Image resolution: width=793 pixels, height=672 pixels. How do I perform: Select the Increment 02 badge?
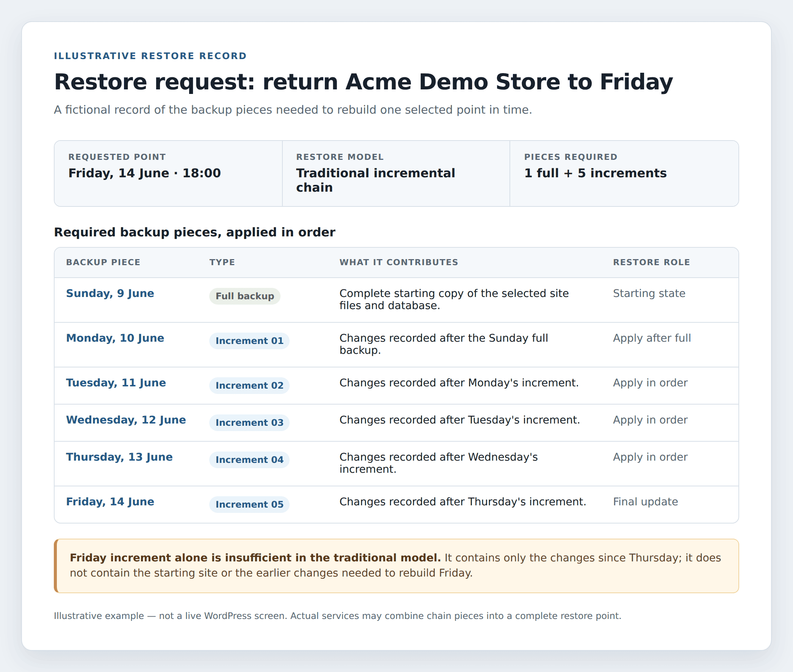(249, 385)
